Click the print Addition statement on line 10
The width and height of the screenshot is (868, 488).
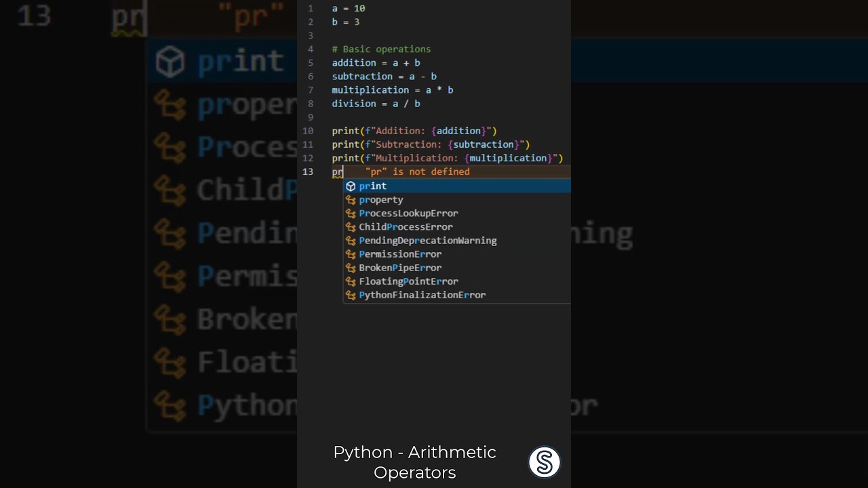[414, 130]
